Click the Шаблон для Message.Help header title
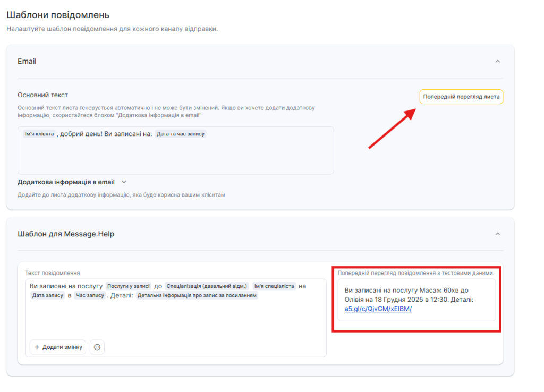The width and height of the screenshot is (544, 392). point(66,234)
